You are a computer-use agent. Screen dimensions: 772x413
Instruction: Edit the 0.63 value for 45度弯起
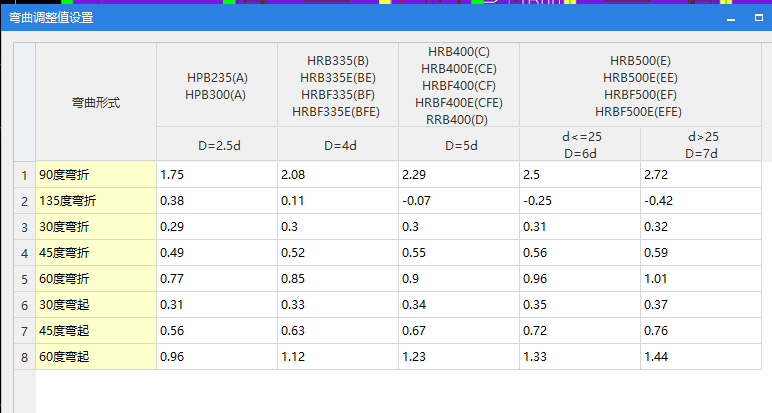point(338,331)
